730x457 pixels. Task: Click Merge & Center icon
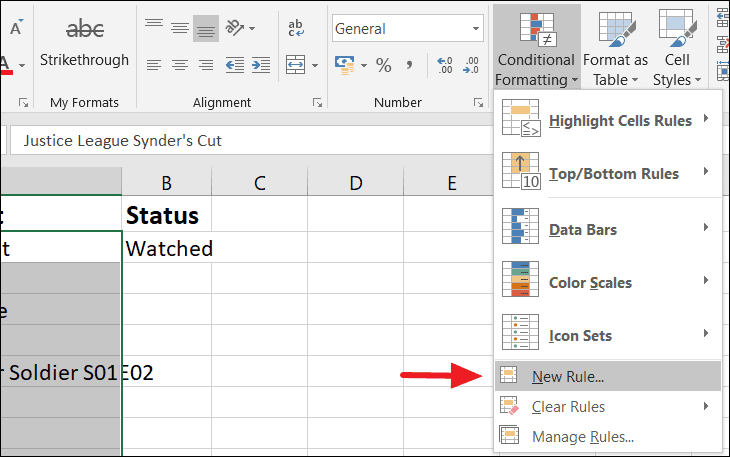[296, 65]
